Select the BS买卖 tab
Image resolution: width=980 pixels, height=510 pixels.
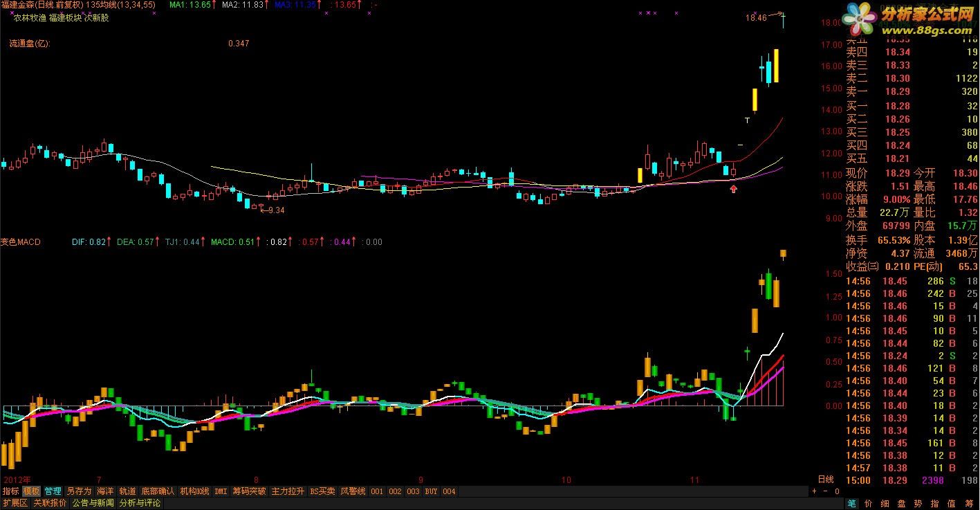(322, 491)
